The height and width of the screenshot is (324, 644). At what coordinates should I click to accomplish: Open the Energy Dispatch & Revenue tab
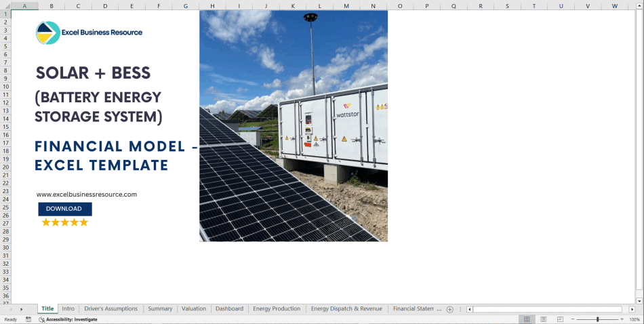tap(346, 309)
